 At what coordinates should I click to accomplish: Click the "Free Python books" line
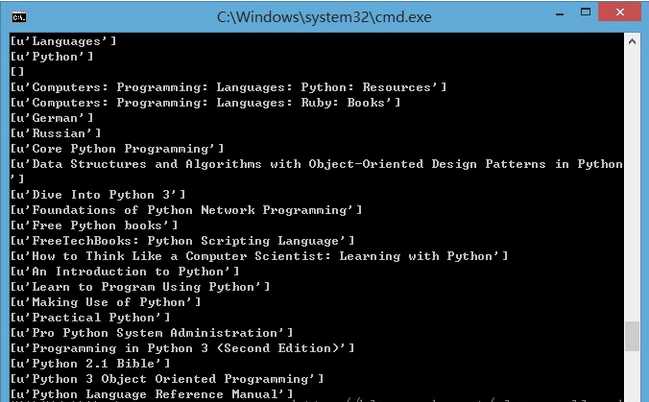94,225
